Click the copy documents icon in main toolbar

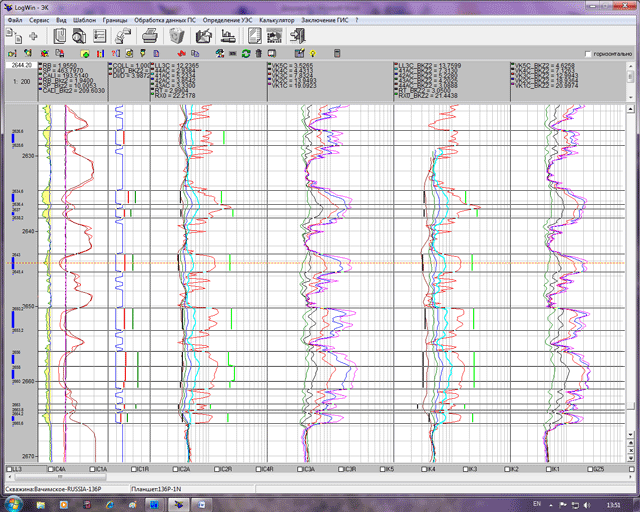pyautogui.click(x=14, y=36)
